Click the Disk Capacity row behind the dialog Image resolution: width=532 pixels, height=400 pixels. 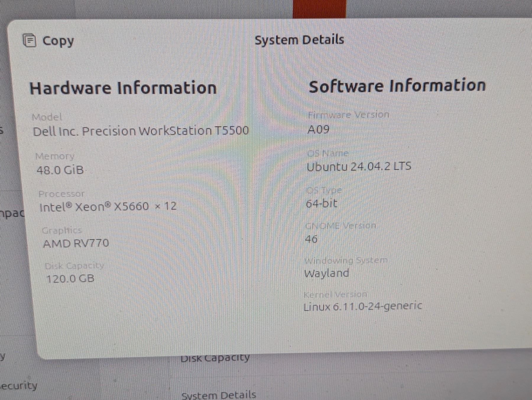point(215,358)
